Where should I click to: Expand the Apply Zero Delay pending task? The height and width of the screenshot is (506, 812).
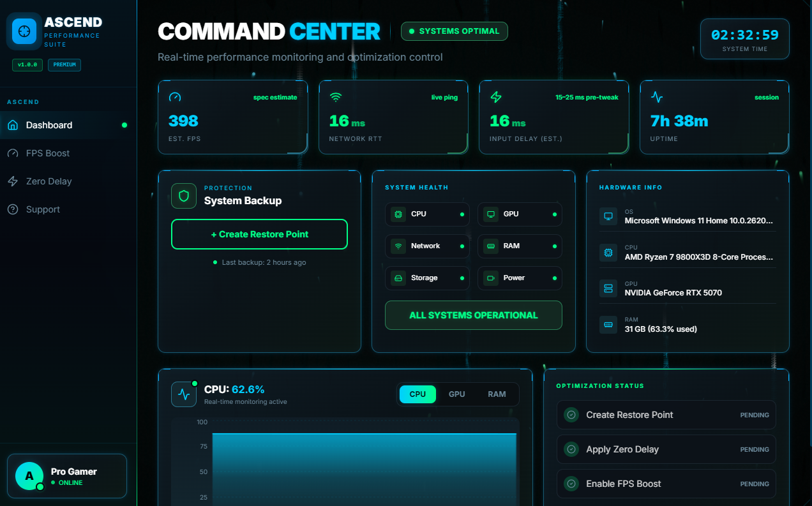point(666,449)
